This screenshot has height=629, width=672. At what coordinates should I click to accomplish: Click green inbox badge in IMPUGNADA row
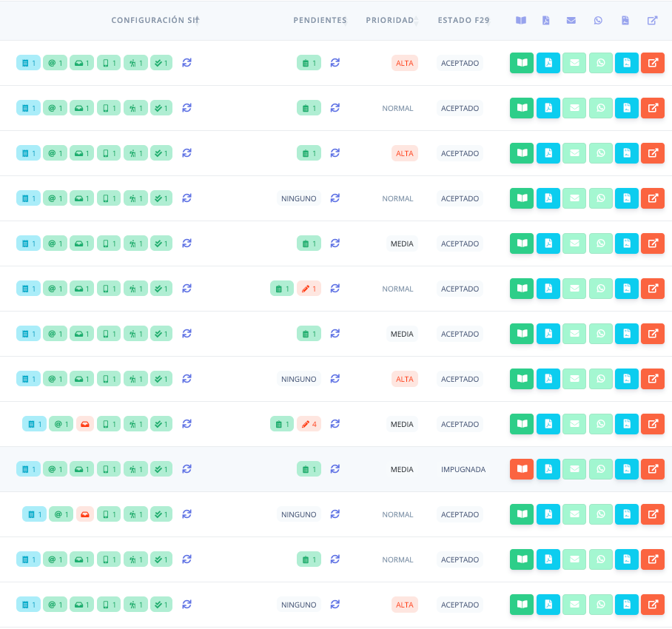tap(82, 469)
